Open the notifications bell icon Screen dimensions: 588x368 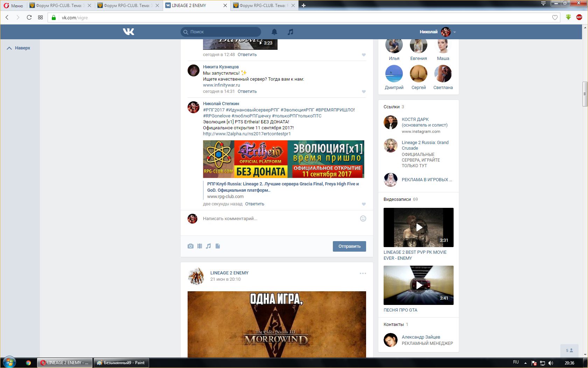[274, 32]
